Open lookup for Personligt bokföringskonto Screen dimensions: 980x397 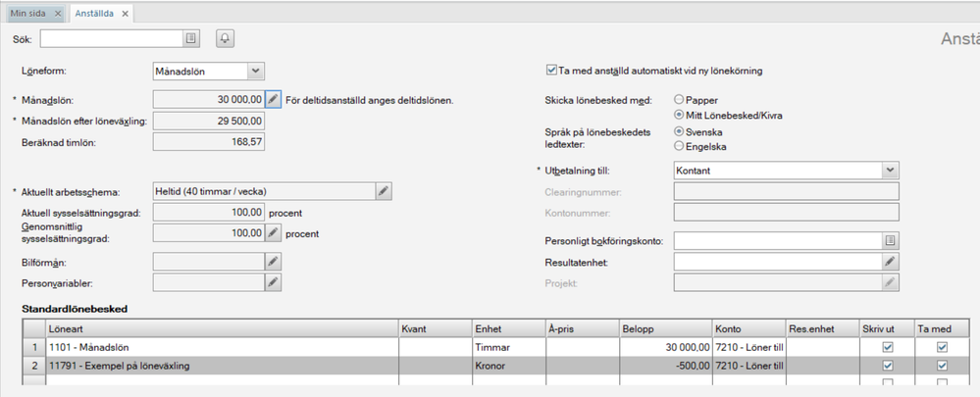tap(890, 240)
